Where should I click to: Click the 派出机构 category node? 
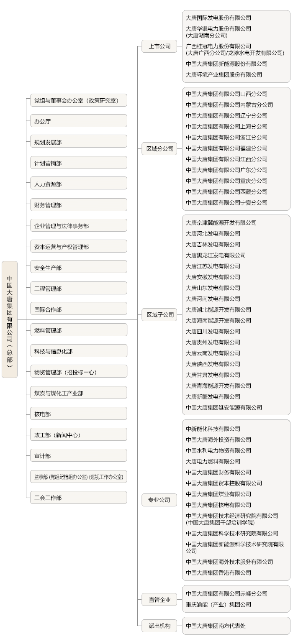(159, 626)
